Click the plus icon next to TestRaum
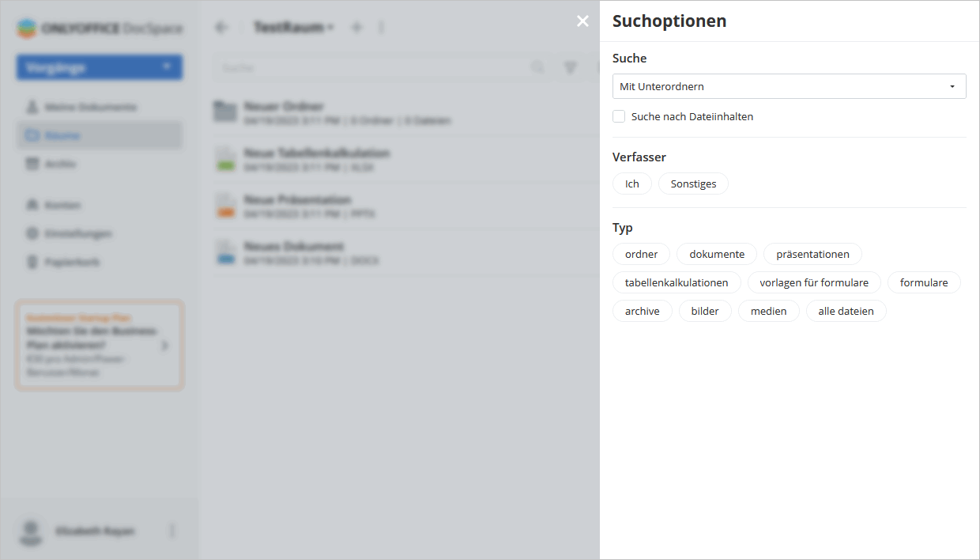Screen dimensions: 980x560 pos(356,28)
